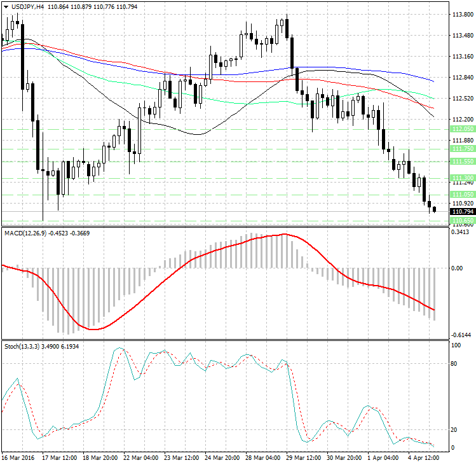Viewport: 476px width, 465px height.
Task: Click the MACD 0.00 scale label
Action: [457, 268]
